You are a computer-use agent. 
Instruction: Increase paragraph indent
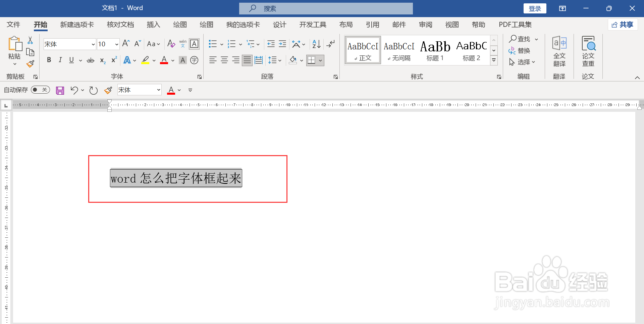(x=282, y=44)
